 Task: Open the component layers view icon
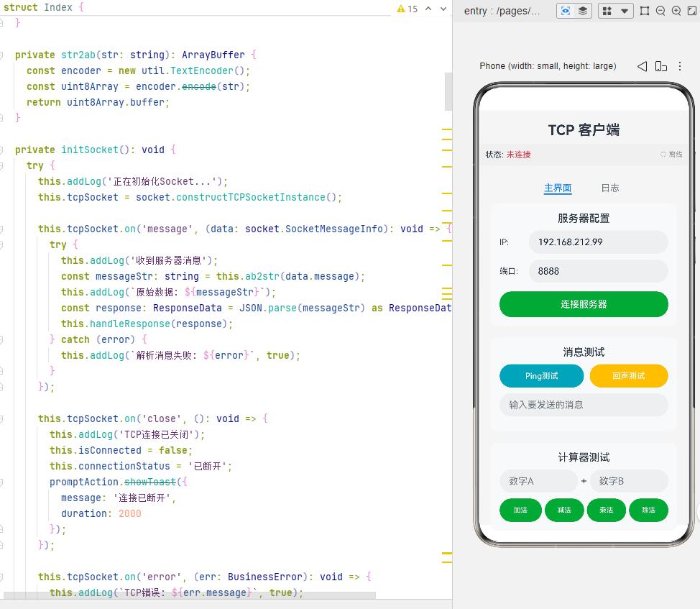click(x=583, y=11)
